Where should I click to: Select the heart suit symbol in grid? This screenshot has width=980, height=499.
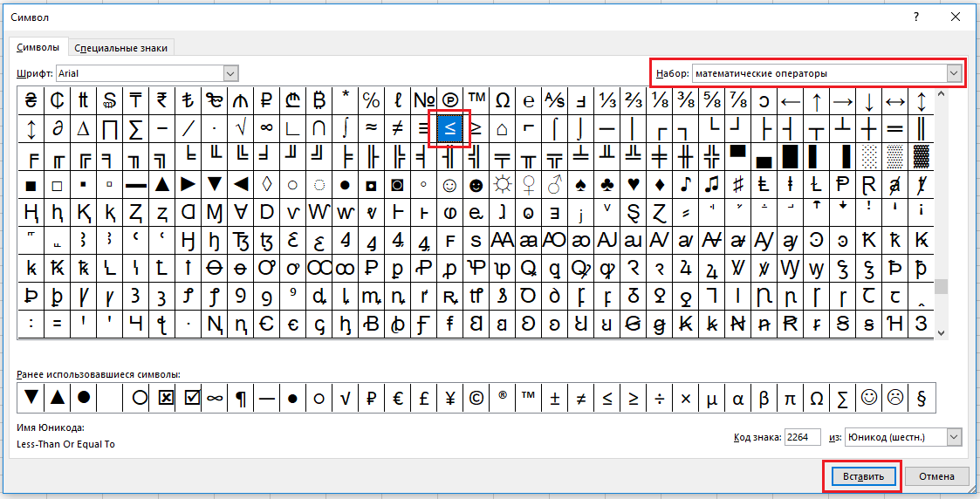point(634,185)
